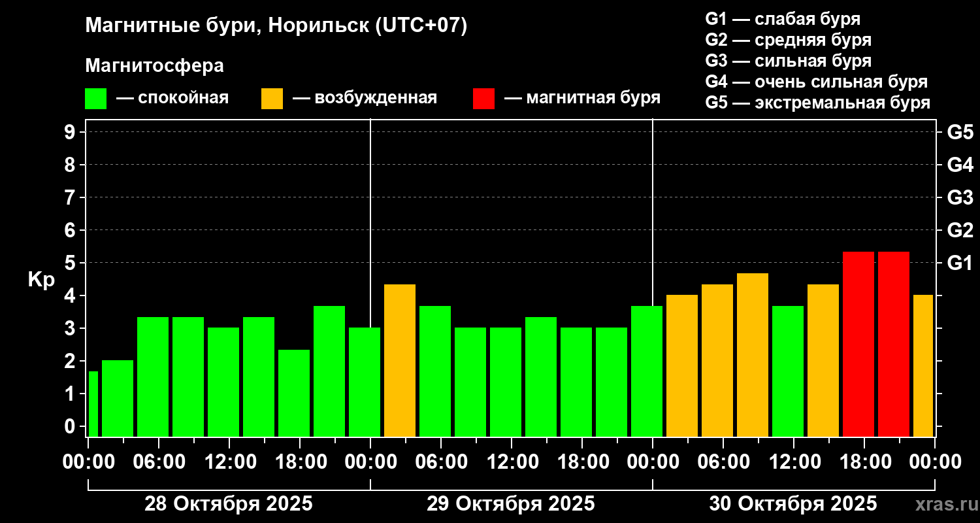Click the 'Магнитосфера' legend heading
980x523 pixels.
155,66
